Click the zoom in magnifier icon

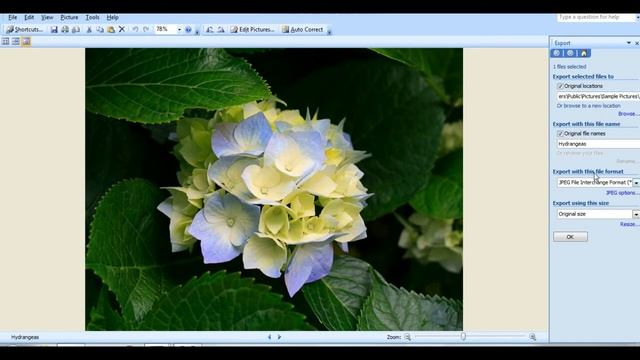tap(532, 337)
